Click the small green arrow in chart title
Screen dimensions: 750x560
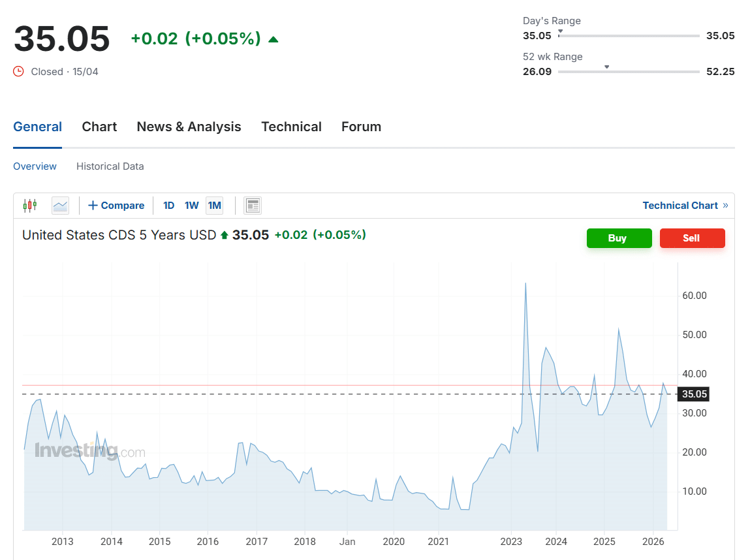[x=225, y=235]
